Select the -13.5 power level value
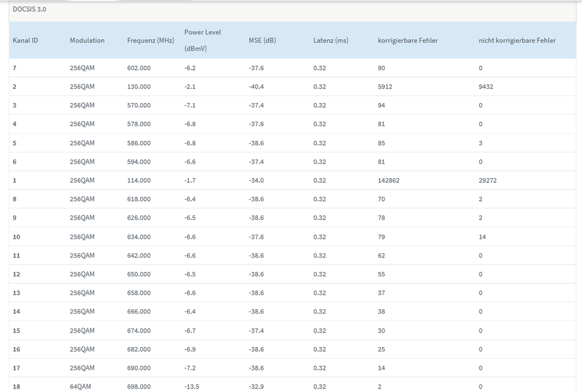582x392 pixels. tap(192, 387)
